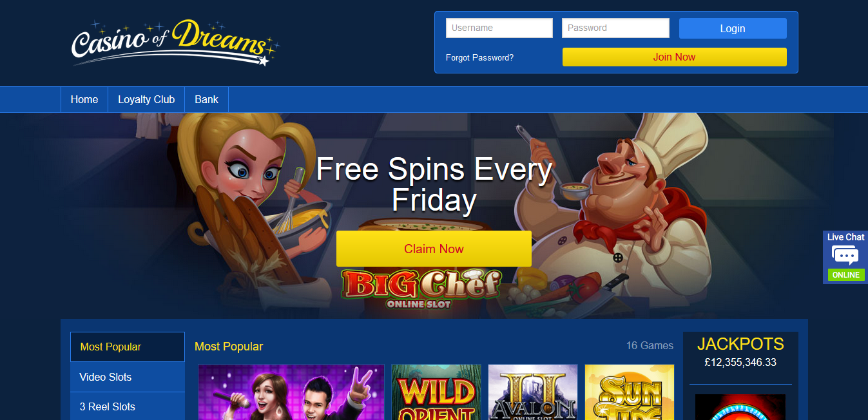
Task: Click Claim Now on the banner
Action: pyautogui.click(x=434, y=249)
